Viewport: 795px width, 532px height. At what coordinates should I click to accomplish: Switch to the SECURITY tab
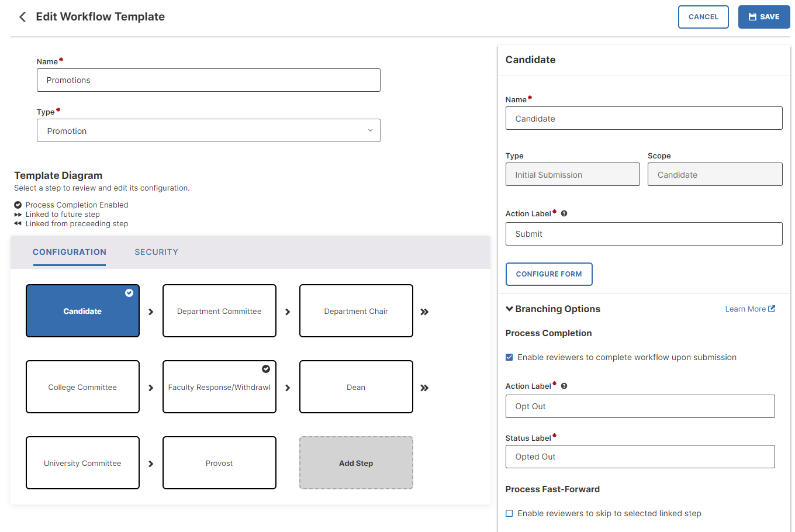[156, 252]
